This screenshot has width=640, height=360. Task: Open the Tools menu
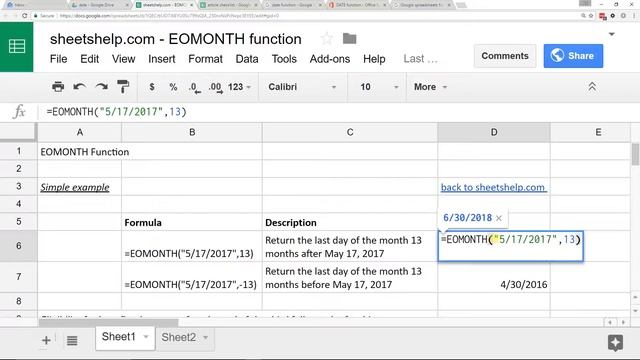[x=284, y=59]
